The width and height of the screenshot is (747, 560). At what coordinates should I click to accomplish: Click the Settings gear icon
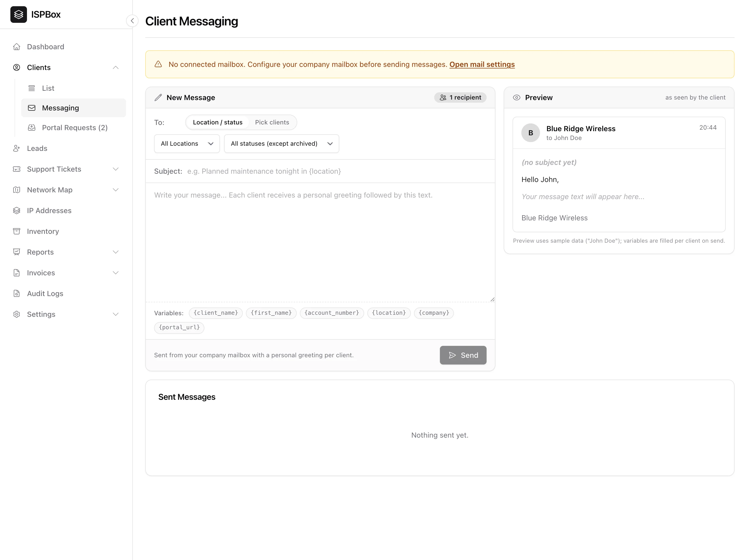pyautogui.click(x=17, y=314)
